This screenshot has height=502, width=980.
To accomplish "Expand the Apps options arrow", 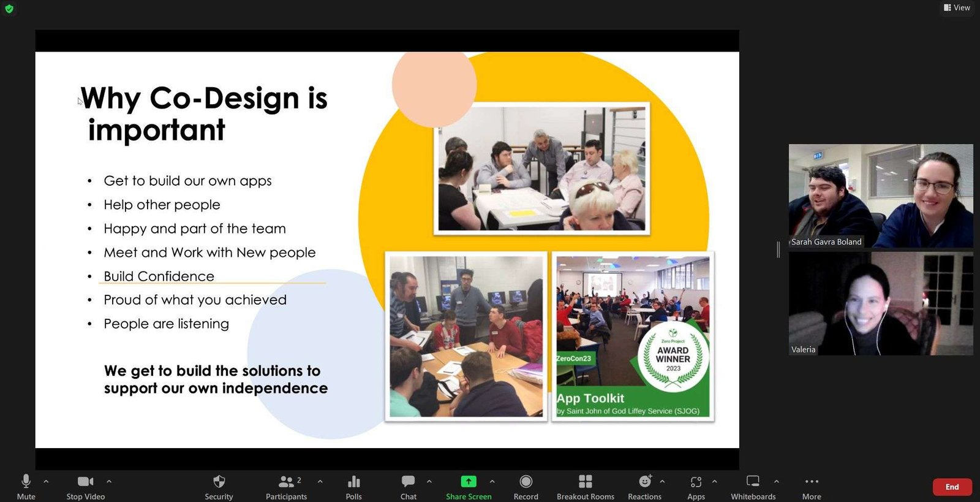I will point(714,482).
